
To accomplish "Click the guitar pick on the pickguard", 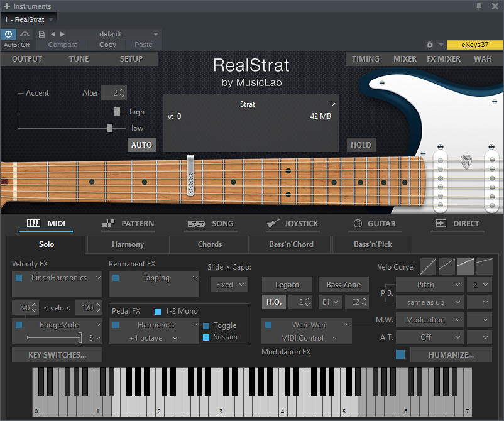I will pyautogui.click(x=466, y=161).
